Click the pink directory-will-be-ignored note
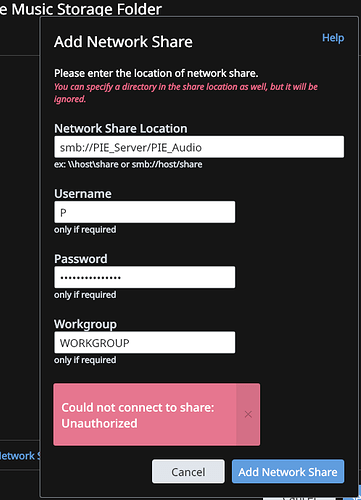 (x=186, y=93)
